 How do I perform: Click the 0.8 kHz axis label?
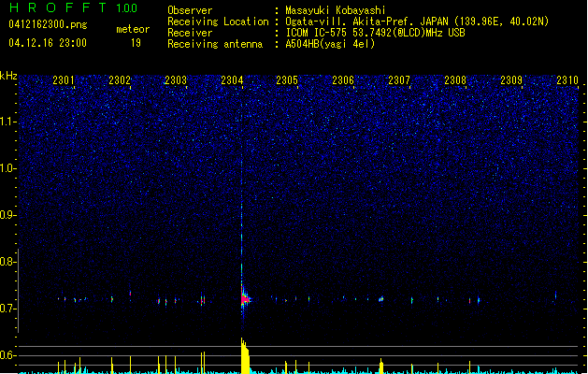click(8, 262)
